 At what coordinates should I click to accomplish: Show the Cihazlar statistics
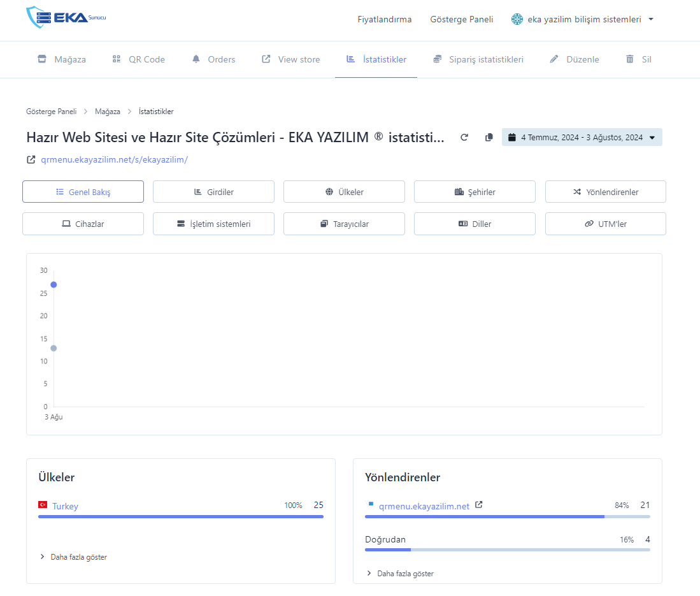coord(83,224)
